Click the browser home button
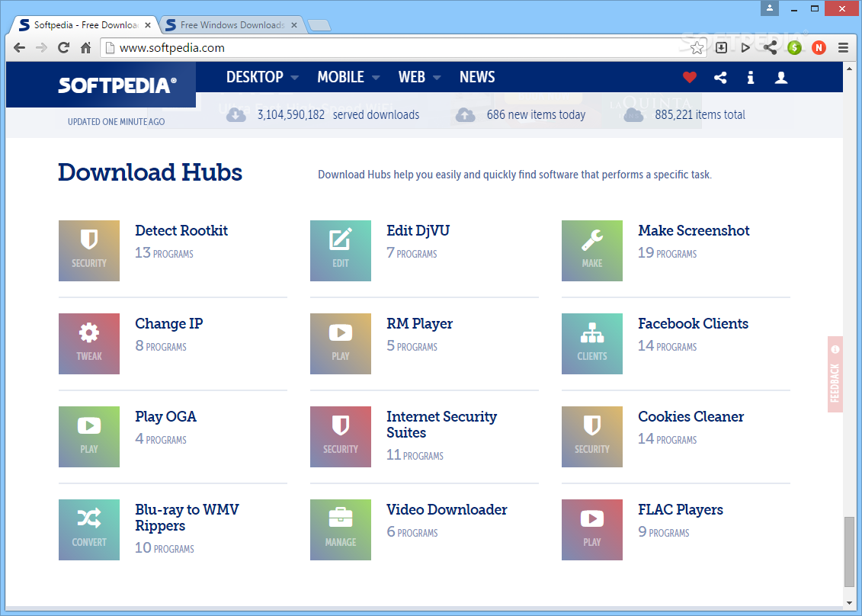Image resolution: width=862 pixels, height=616 pixels. pos(86,48)
